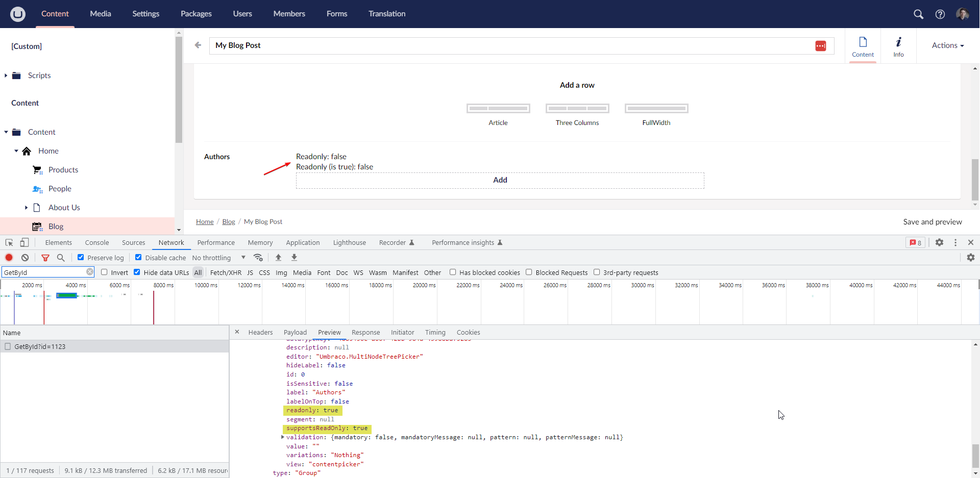Select the GetById?id=1123 network request

[40, 346]
